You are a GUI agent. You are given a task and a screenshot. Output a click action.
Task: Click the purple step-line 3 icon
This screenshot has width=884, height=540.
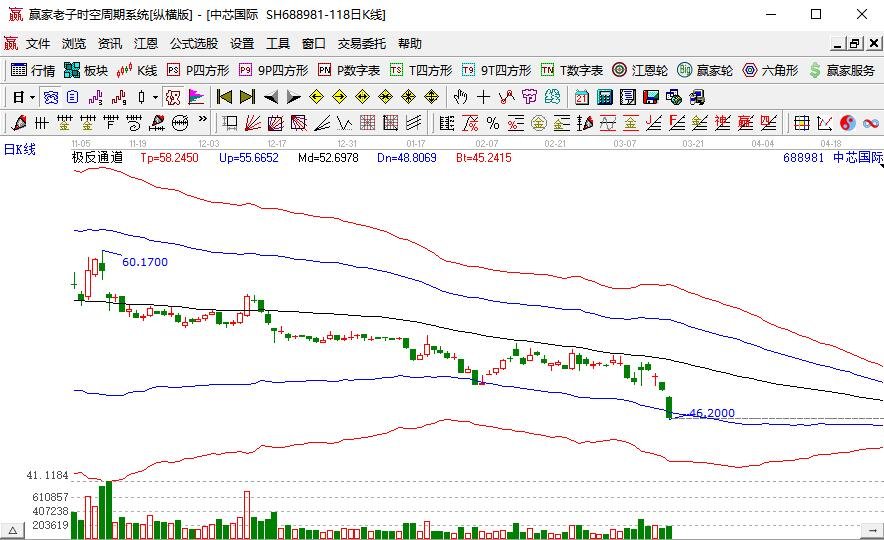(x=95, y=98)
